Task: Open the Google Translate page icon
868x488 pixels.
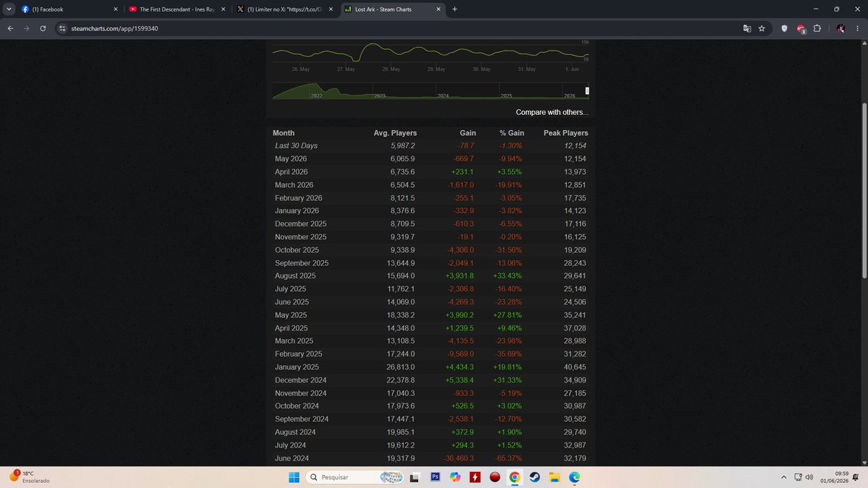Action: coord(747,28)
